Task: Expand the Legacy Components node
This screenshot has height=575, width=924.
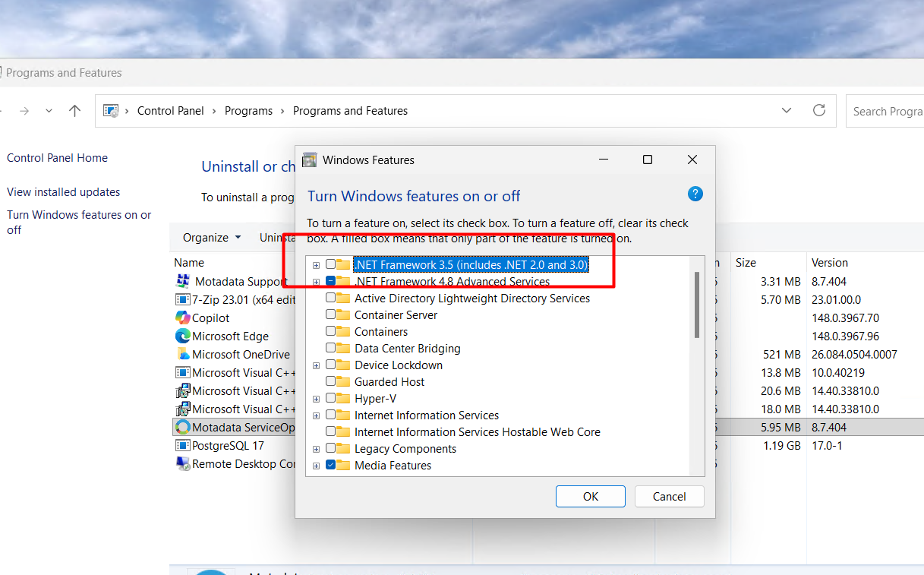Action: [316, 449]
